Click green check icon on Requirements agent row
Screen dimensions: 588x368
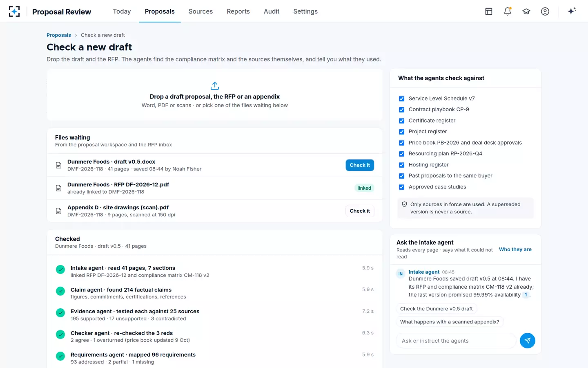[x=60, y=356]
